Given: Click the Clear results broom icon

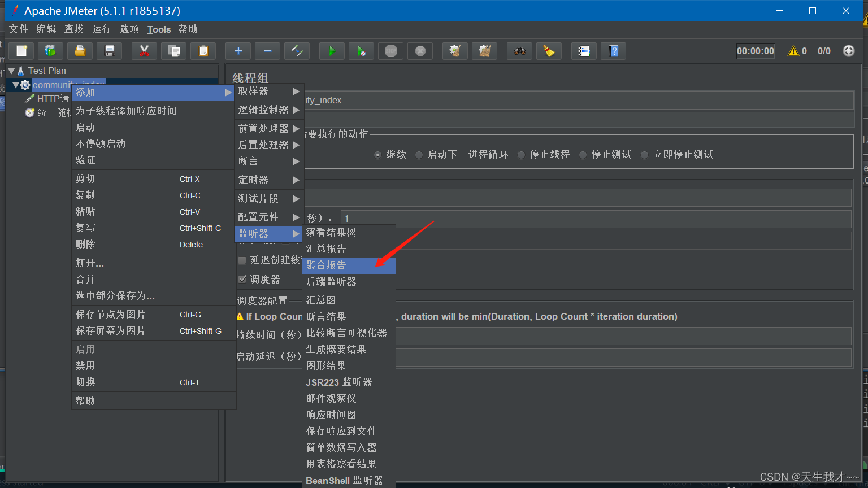Looking at the screenshot, I should tap(455, 51).
